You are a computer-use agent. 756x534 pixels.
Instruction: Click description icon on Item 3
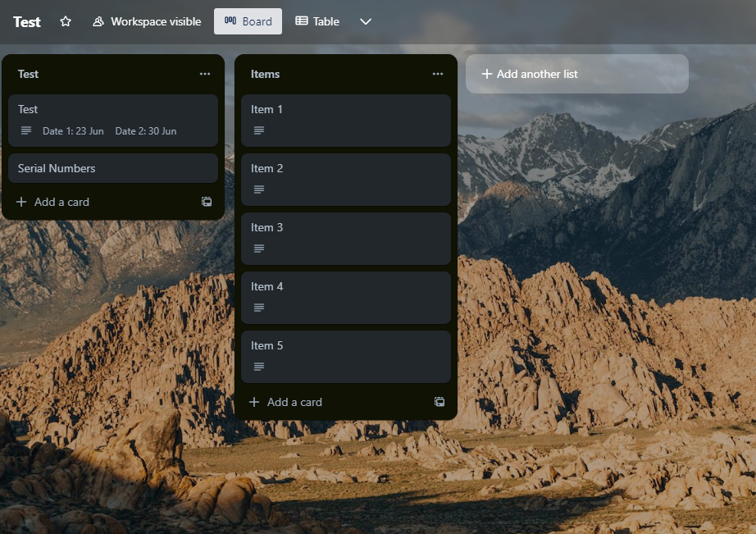[259, 249]
